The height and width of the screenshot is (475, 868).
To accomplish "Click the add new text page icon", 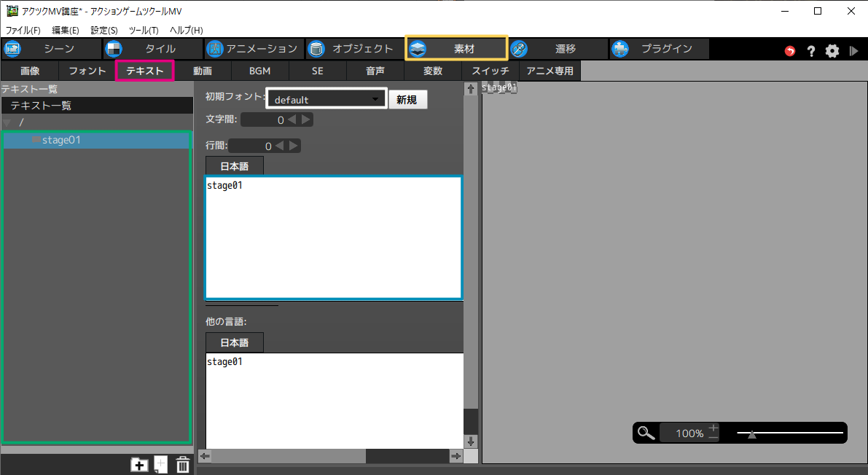I will [x=160, y=464].
